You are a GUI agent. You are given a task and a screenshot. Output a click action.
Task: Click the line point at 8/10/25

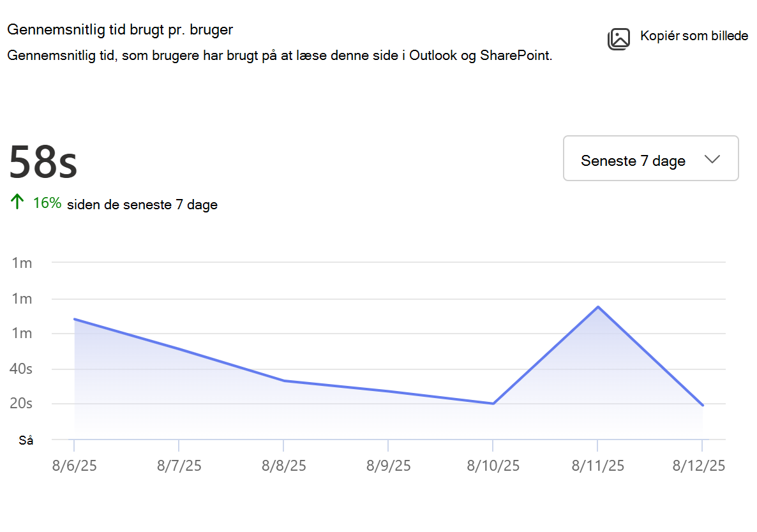(493, 404)
